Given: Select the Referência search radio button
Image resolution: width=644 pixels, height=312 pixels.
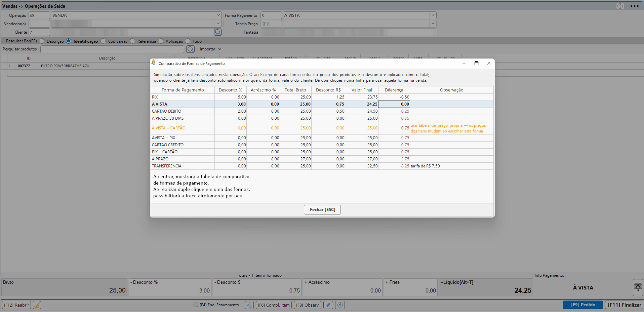Looking at the screenshot, I should click(x=132, y=41).
